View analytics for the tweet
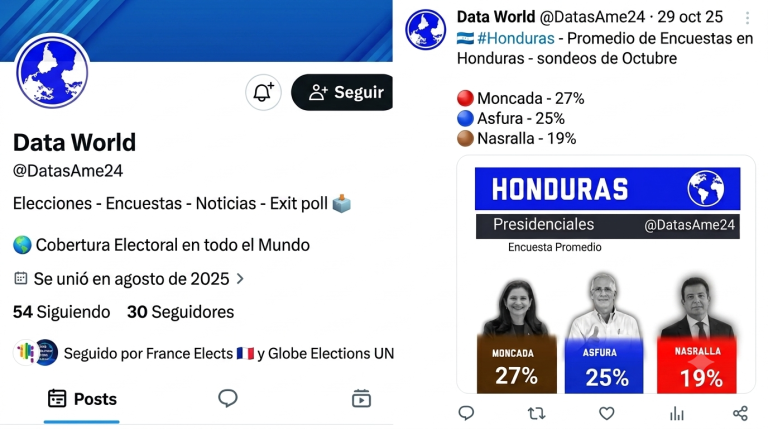 [x=677, y=414]
